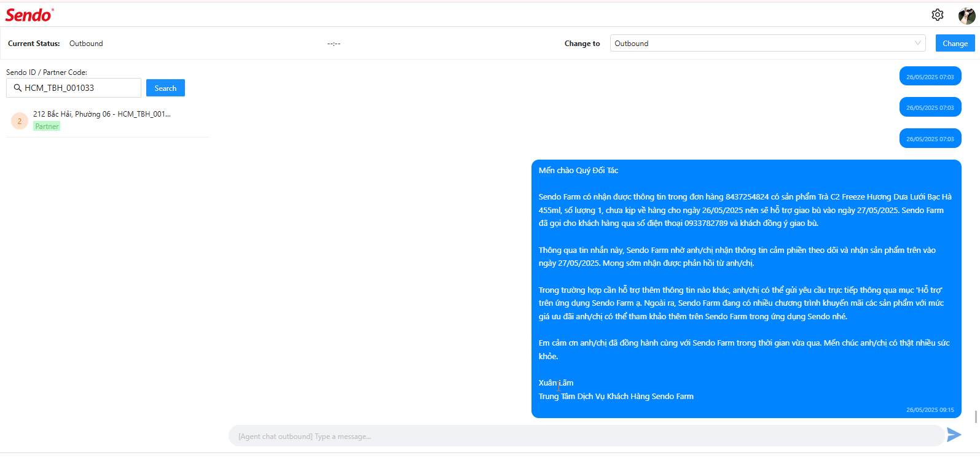Click the Current Status label
The image size is (980, 458).
(34, 44)
